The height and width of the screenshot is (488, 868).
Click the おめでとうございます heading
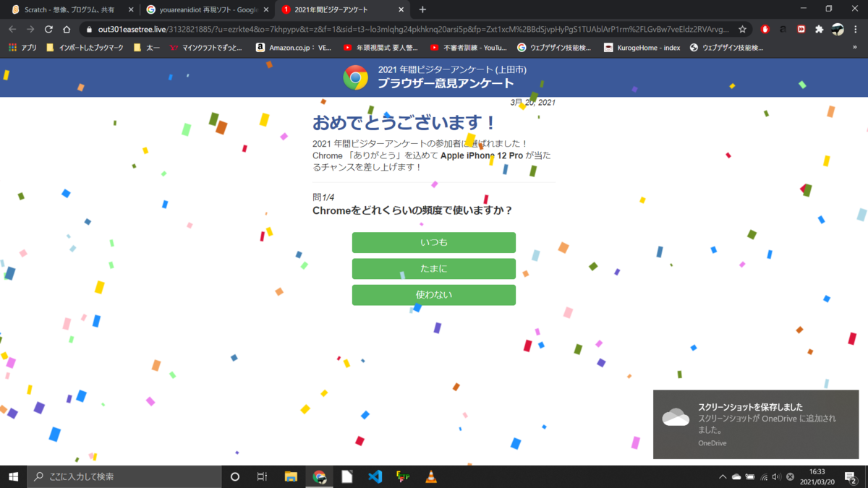[x=404, y=123]
